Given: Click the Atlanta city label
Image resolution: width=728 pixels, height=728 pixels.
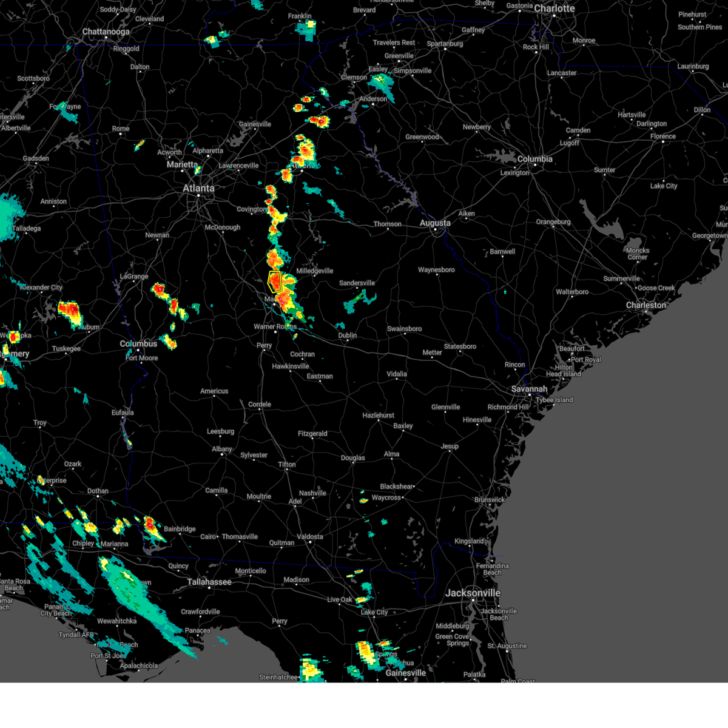Looking at the screenshot, I should (198, 189).
